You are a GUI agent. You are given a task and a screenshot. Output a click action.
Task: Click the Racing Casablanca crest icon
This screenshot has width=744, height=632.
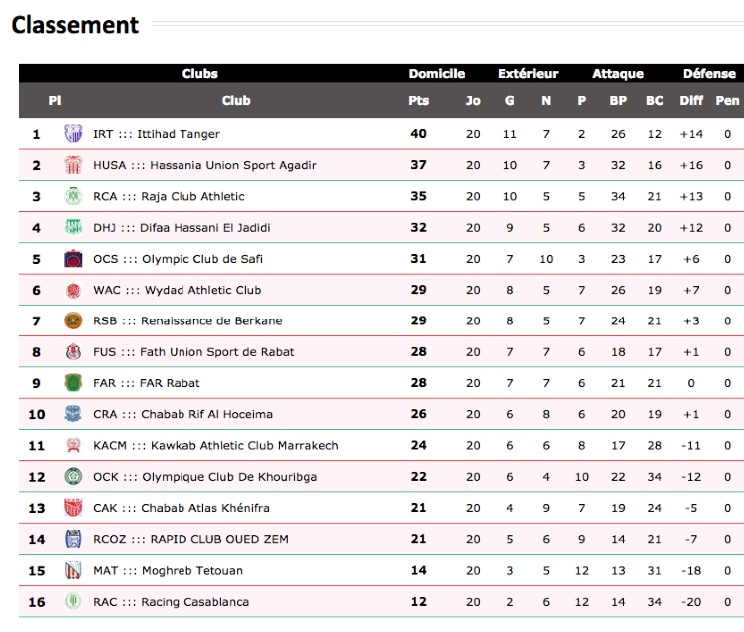(x=73, y=601)
